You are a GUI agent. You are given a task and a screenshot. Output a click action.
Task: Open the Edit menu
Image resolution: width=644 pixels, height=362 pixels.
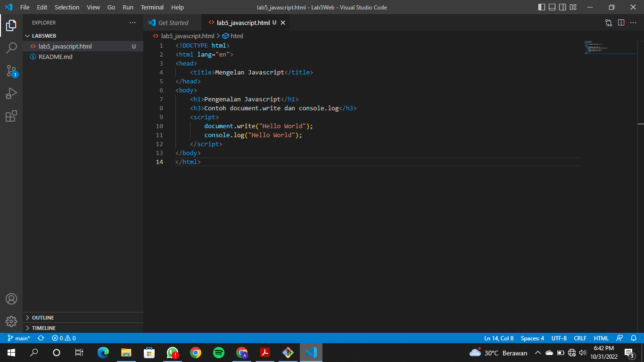42,7
